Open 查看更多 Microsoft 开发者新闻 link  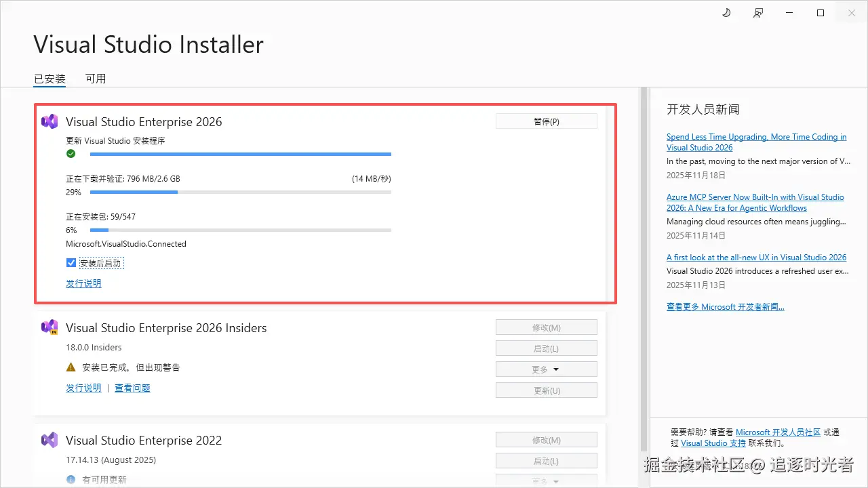[x=726, y=307]
